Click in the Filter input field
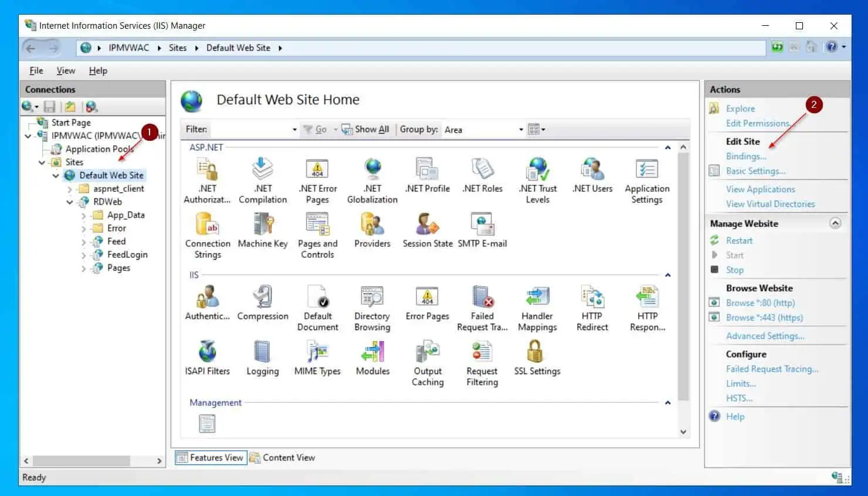868x496 pixels. (x=250, y=130)
